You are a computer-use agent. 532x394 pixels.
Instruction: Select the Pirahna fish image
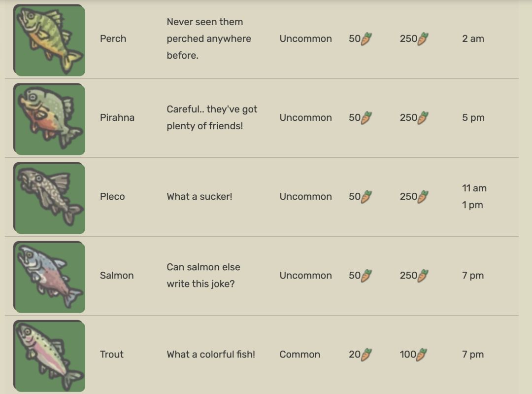49,119
